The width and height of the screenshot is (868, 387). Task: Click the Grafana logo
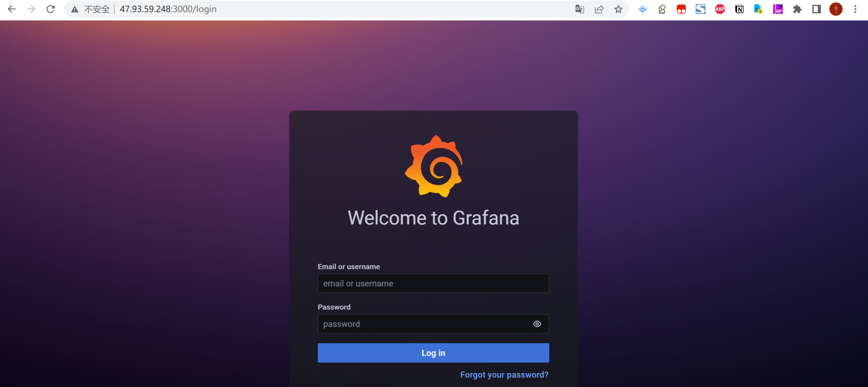tap(433, 166)
